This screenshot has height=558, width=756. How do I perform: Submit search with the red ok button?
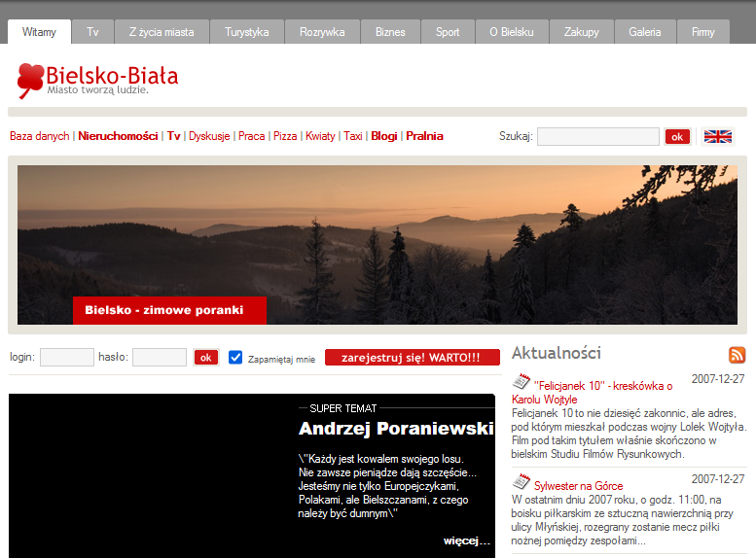click(677, 137)
